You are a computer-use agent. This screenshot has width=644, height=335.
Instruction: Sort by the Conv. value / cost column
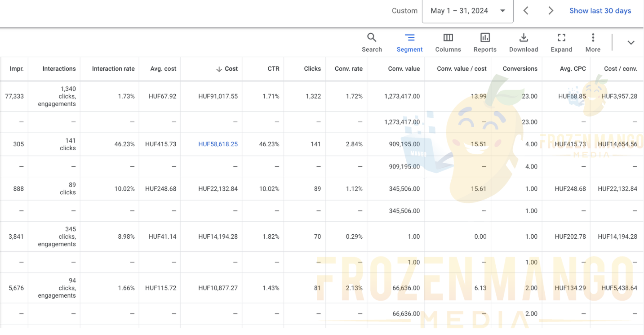[462, 69]
